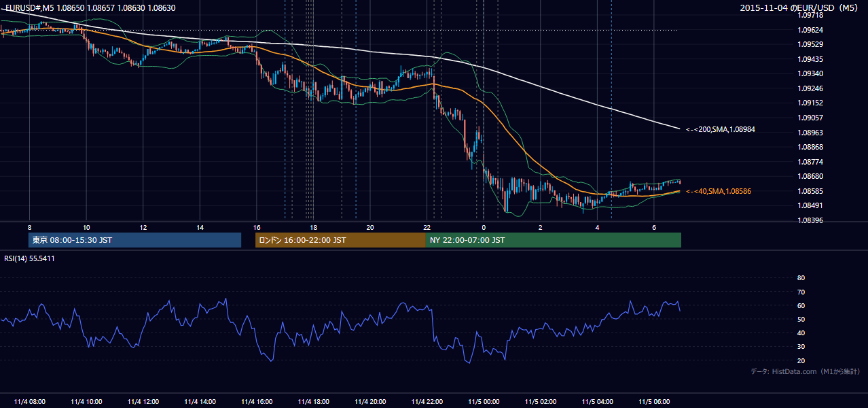Click price level 1.08963 on the axis
The image size is (868, 408).
(x=810, y=133)
